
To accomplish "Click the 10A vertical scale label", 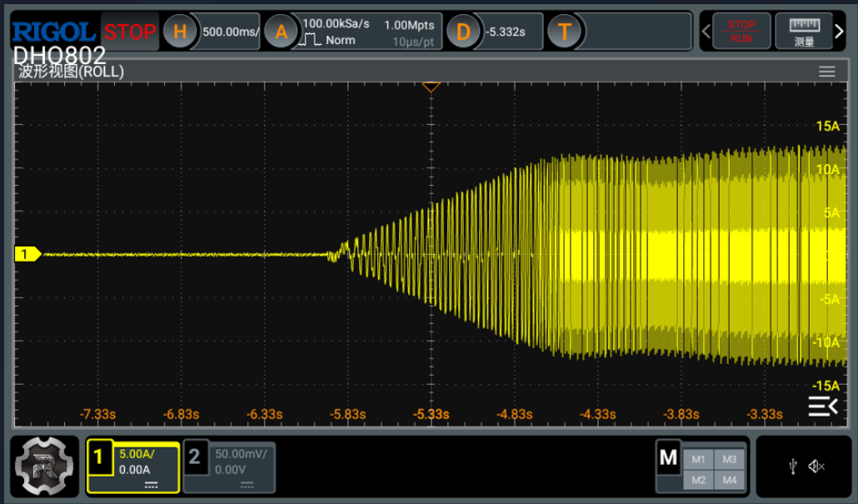I will (827, 170).
